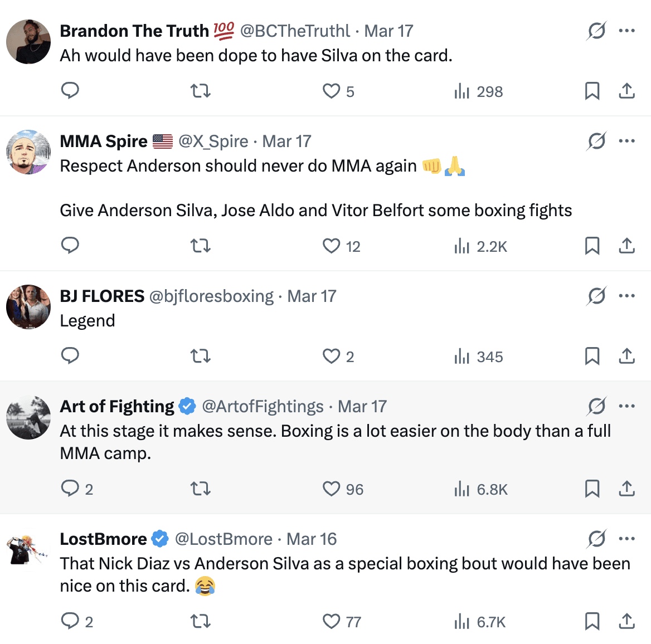651x644 pixels.
Task: Expand more options on LostBmore's tweet
Action: tap(627, 539)
